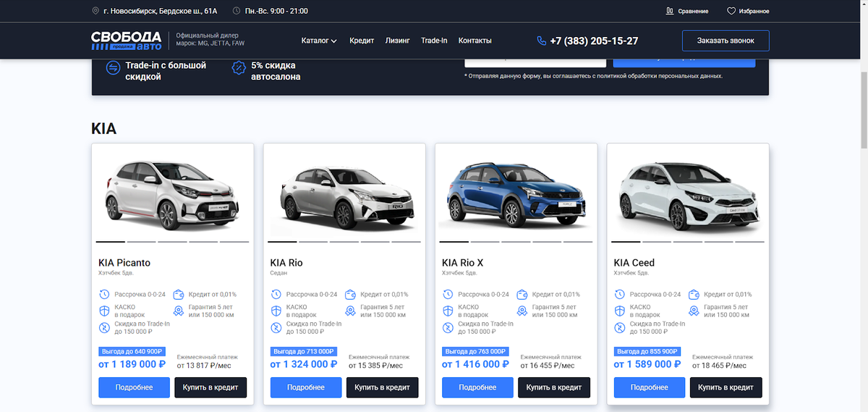Click КАСКО shield icon on KIA Ceed card
868x412 pixels.
click(x=619, y=311)
